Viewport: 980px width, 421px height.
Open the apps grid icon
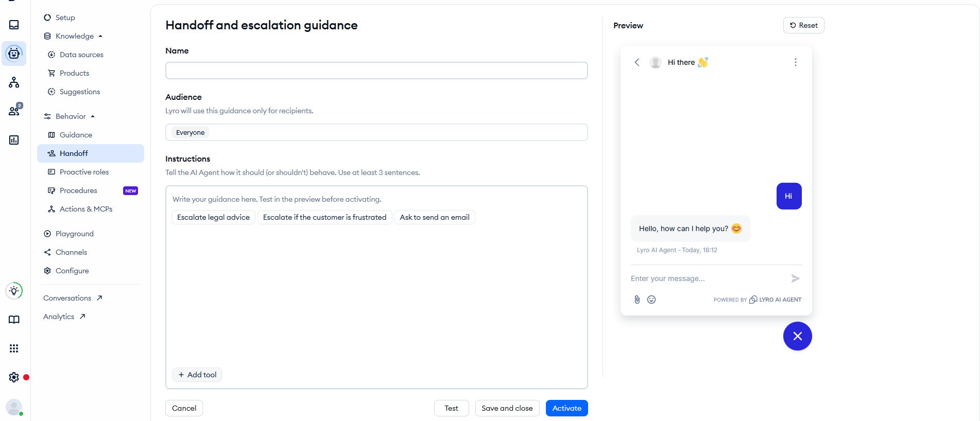point(14,348)
